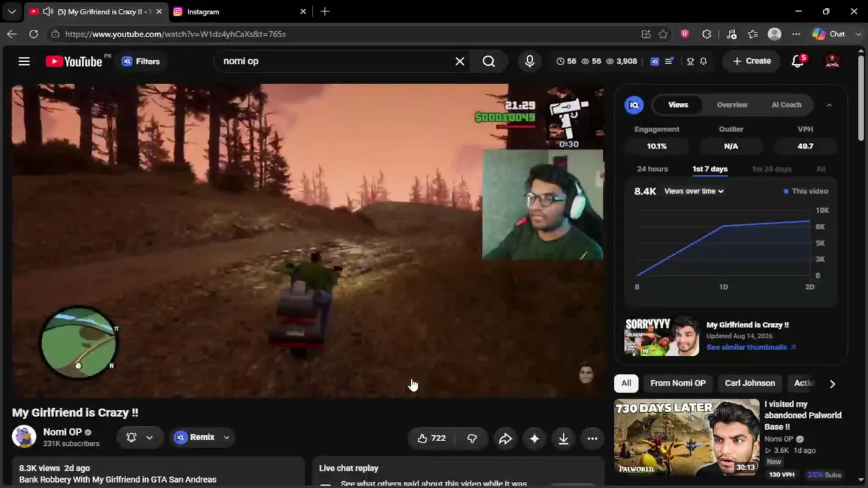
Task: Switch to the Overview tab
Action: (732, 104)
